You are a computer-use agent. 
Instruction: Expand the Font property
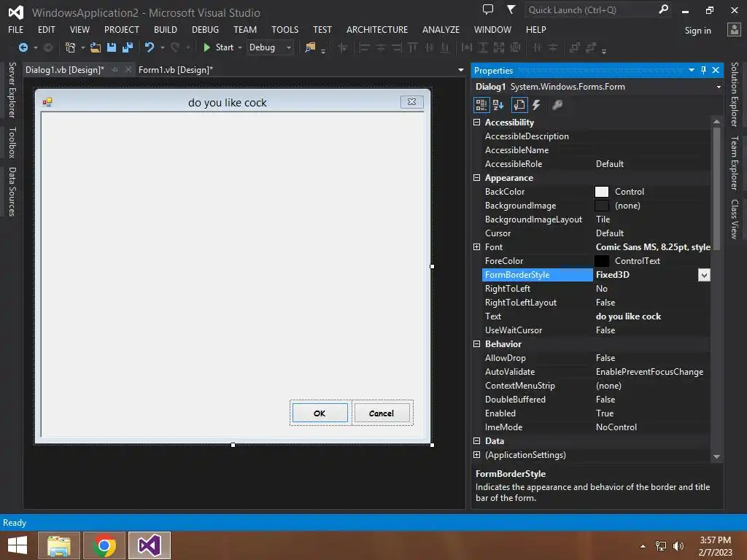click(x=476, y=246)
